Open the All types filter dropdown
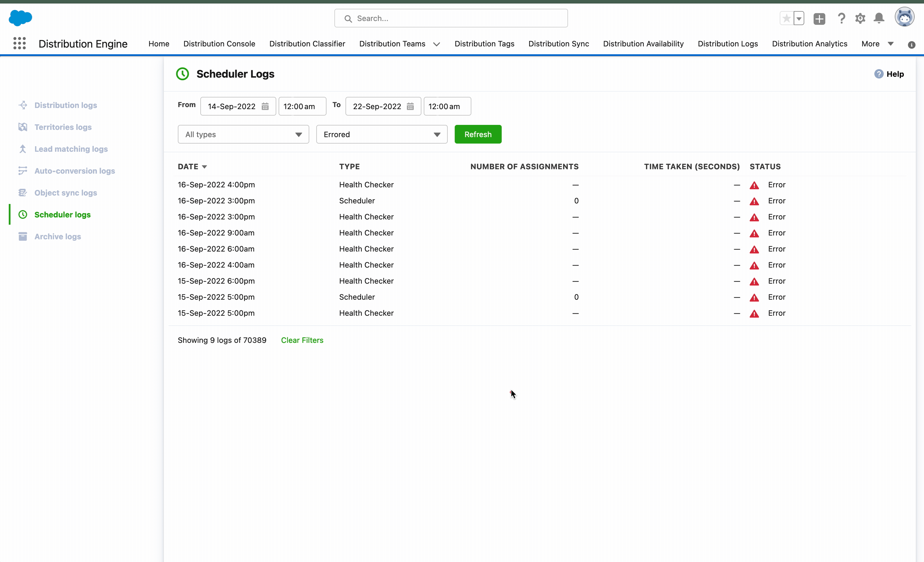Viewport: 924px width, 562px height. 243,134
